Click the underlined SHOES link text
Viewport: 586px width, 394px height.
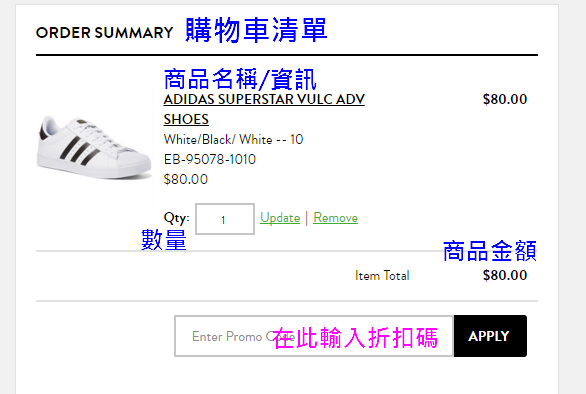186,119
